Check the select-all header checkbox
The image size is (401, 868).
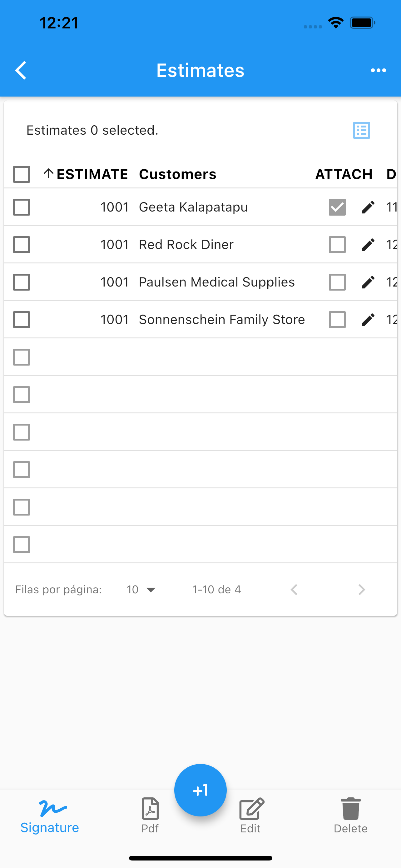[x=22, y=174]
